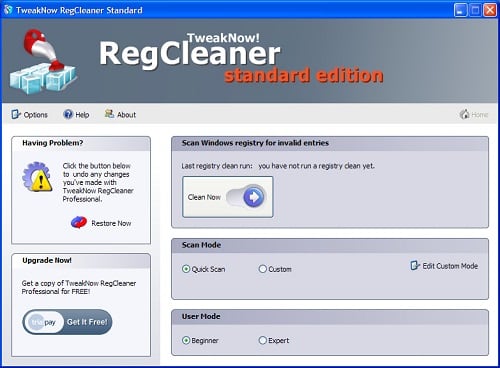Choose Expert user mode
Screen dimensions: 500x368
[274, 340]
